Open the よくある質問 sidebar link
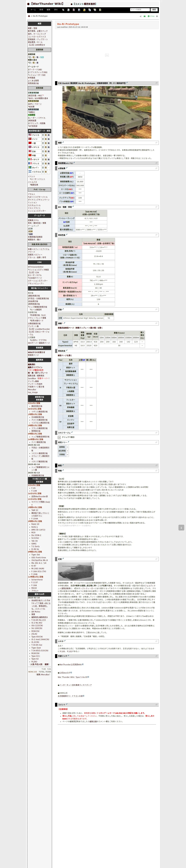 [x=33, y=81]
